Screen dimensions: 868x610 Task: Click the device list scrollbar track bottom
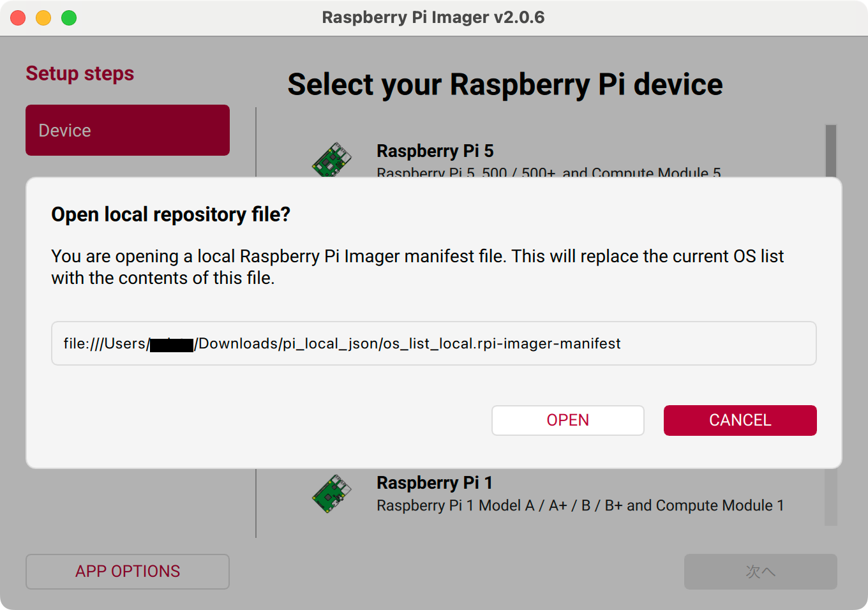pos(830,504)
